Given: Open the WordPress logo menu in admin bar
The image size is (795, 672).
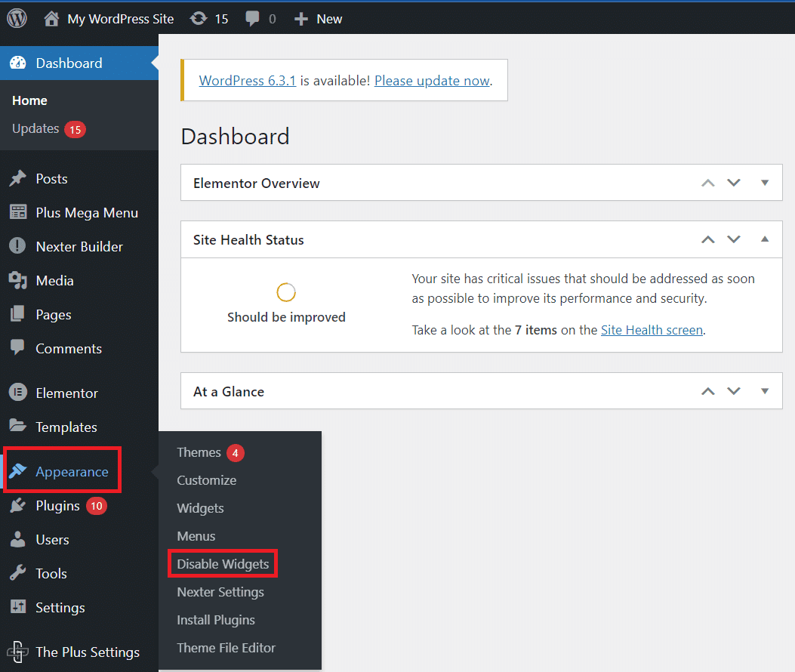Looking at the screenshot, I should 16,18.
